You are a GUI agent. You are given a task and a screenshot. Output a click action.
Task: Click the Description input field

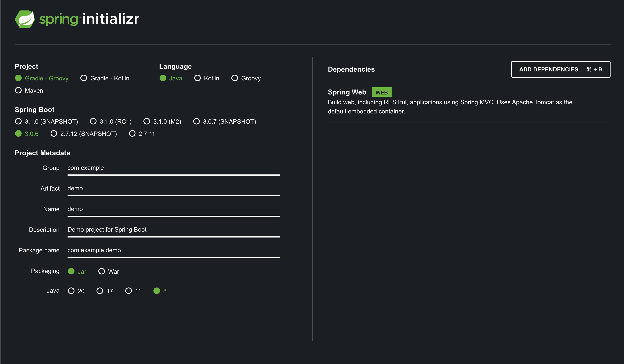[x=173, y=230]
